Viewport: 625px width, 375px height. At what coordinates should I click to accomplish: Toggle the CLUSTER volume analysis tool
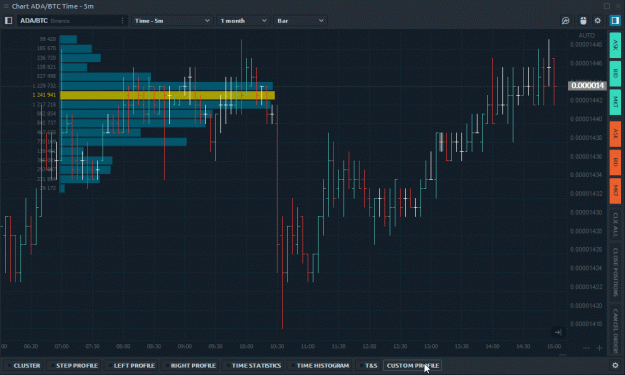[x=24, y=365]
